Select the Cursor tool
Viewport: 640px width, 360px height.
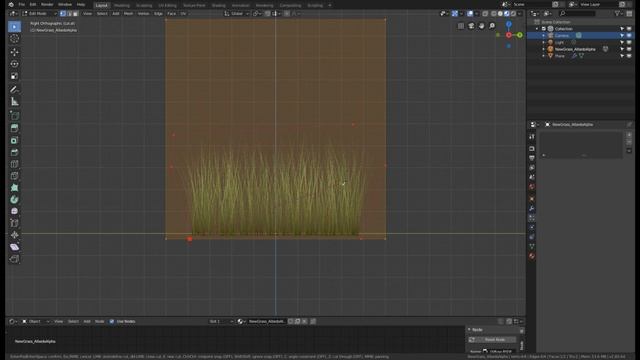pyautogui.click(x=14, y=39)
